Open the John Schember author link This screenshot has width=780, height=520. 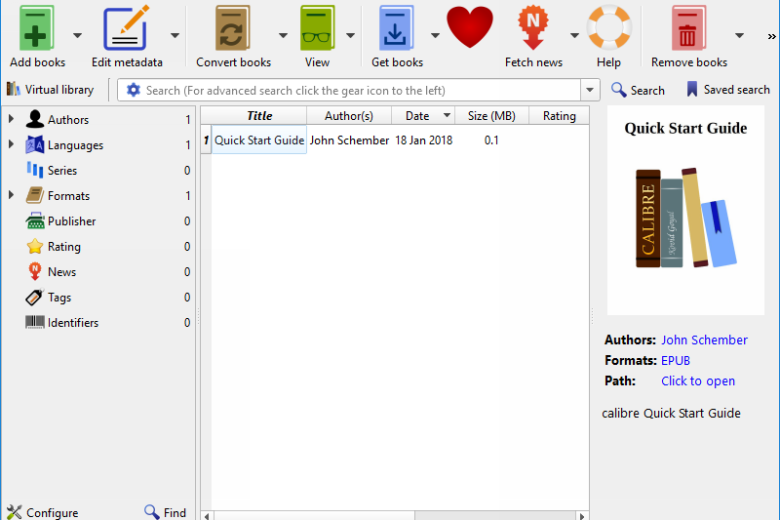[x=704, y=340]
